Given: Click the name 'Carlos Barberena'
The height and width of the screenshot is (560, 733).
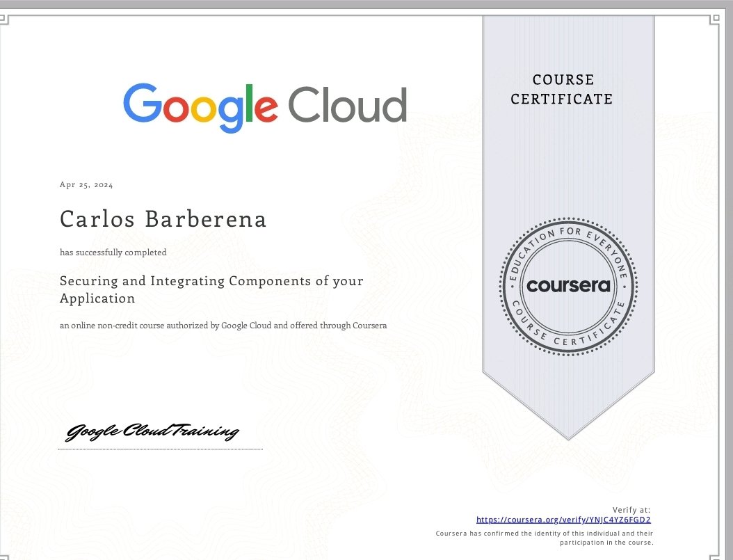Looking at the screenshot, I should coord(164,218).
